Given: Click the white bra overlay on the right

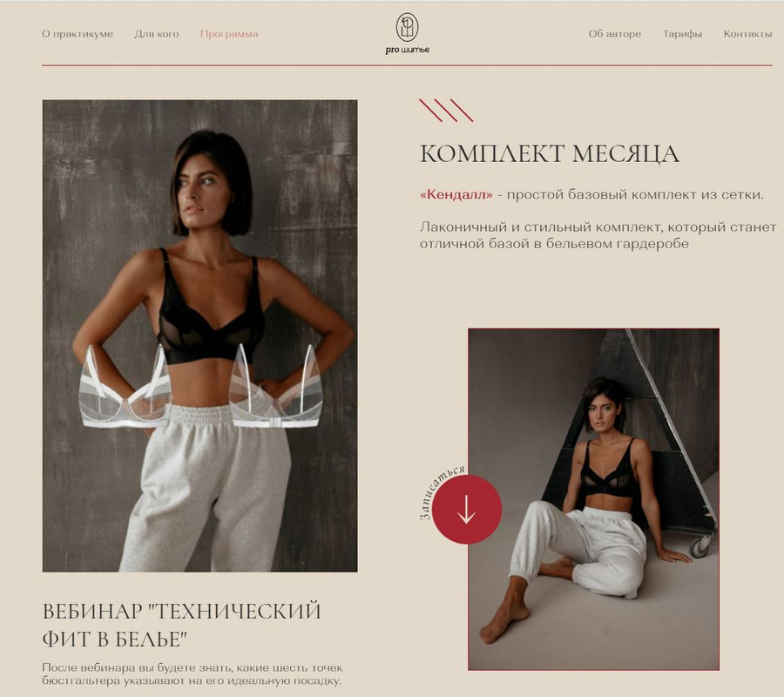Looking at the screenshot, I should (275, 386).
